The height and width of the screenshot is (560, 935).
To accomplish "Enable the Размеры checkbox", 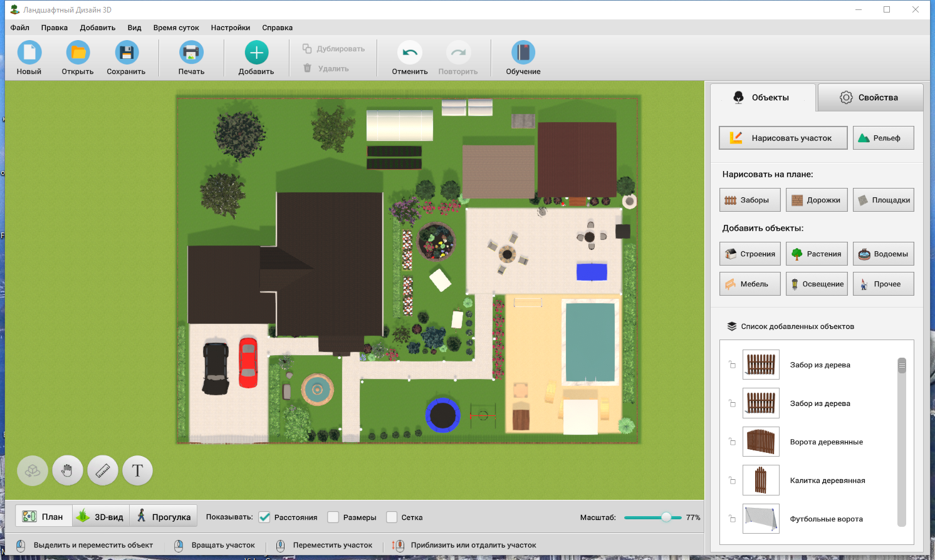I will coord(333,517).
